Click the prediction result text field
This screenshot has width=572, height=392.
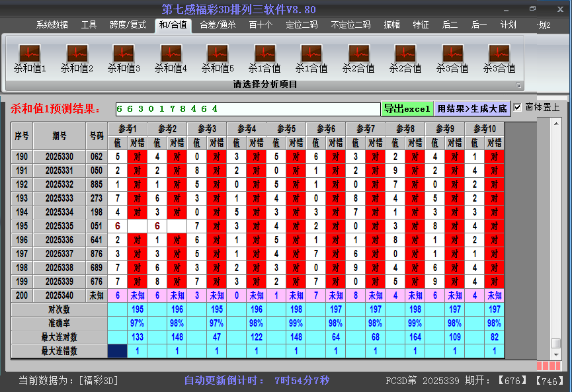247,108
